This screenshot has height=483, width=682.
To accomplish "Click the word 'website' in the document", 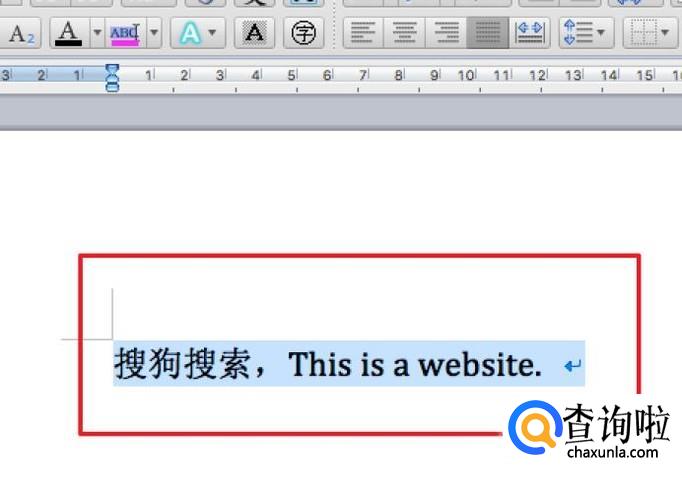I will [x=479, y=365].
